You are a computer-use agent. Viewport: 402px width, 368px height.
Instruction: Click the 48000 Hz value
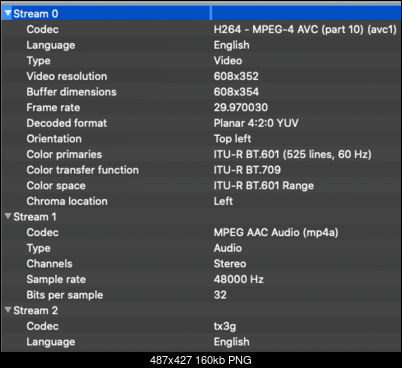pyautogui.click(x=239, y=279)
